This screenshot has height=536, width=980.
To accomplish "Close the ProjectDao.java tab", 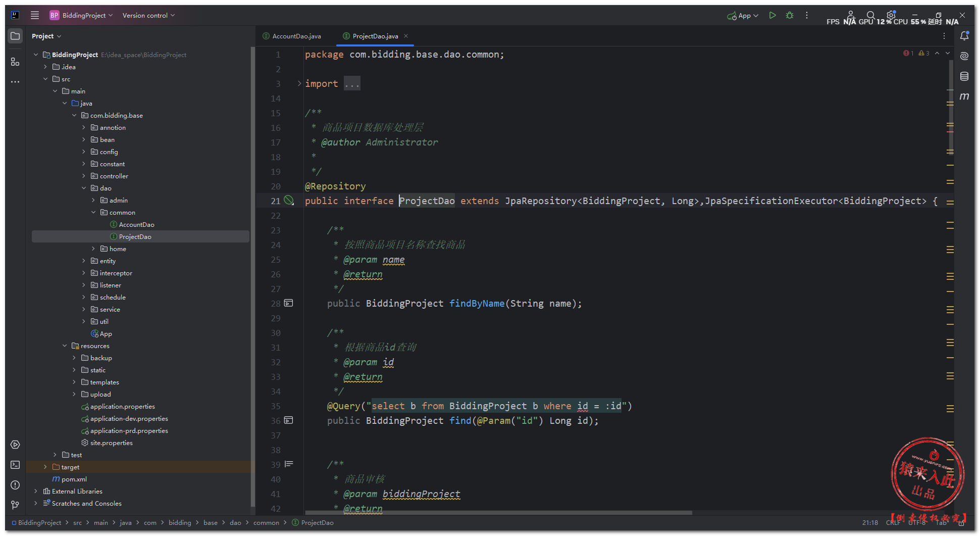I will pyautogui.click(x=406, y=36).
